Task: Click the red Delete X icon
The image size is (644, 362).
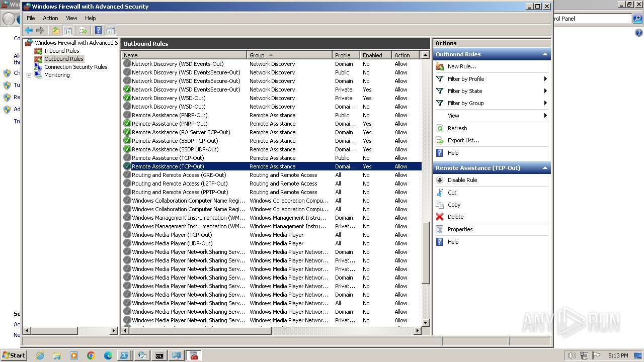Action: [x=440, y=217]
